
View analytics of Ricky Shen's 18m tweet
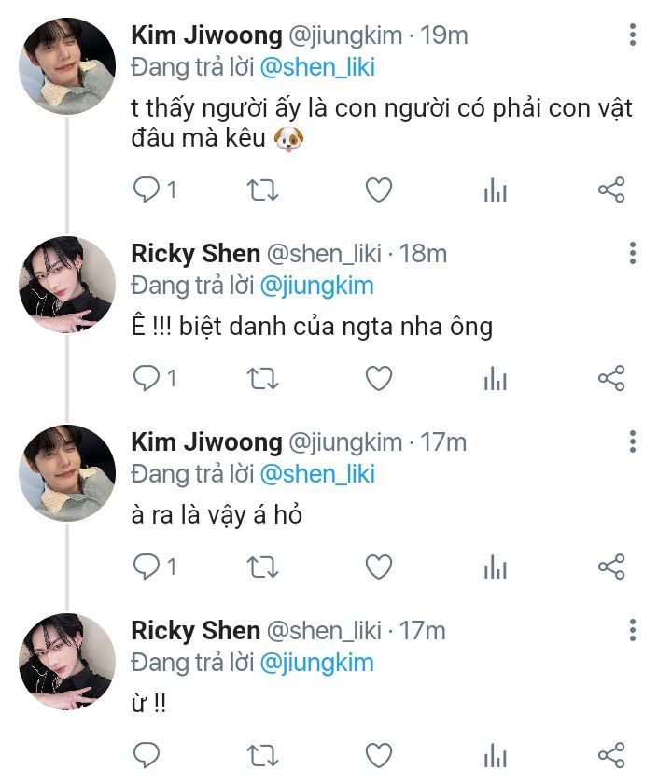click(x=495, y=379)
